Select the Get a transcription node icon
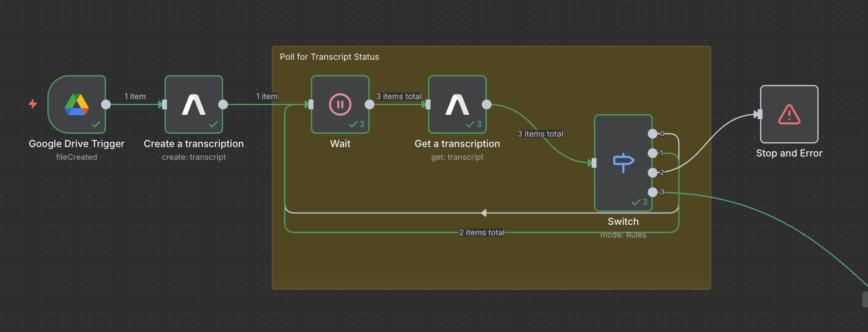868x332 pixels. coord(457,104)
